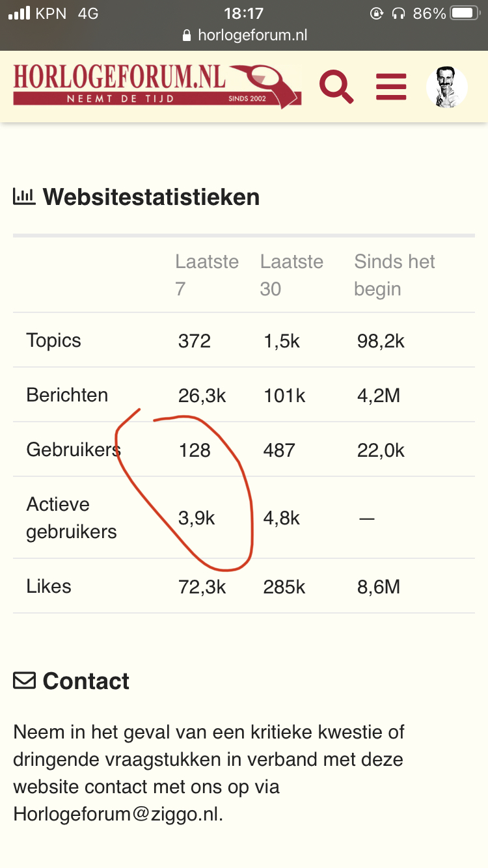Click the Horlogeforum.nl logo

(157, 85)
